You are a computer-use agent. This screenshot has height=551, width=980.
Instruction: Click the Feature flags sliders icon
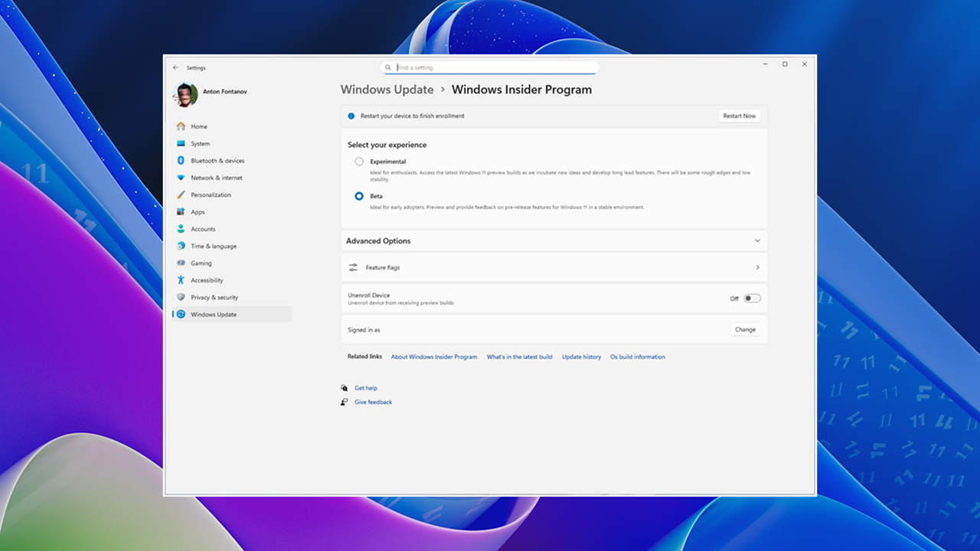(x=353, y=267)
